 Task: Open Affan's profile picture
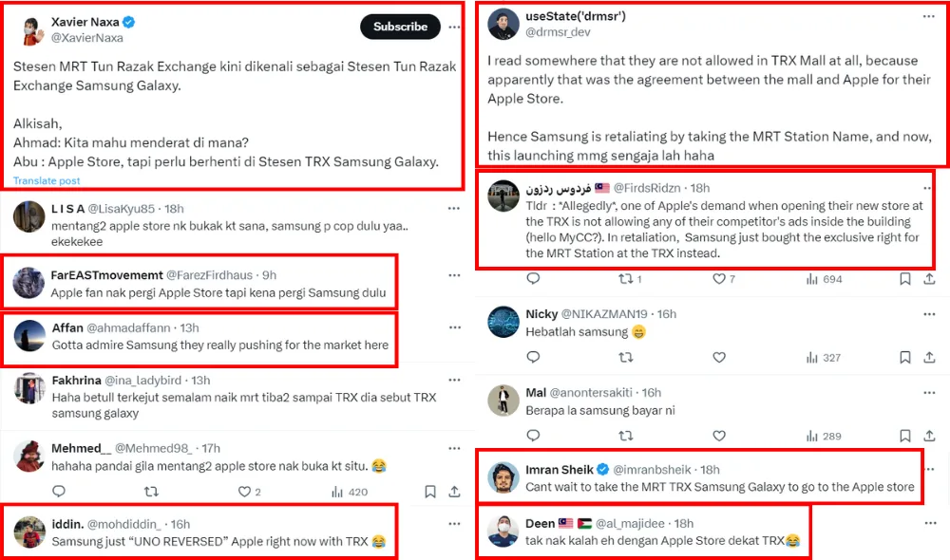29,336
